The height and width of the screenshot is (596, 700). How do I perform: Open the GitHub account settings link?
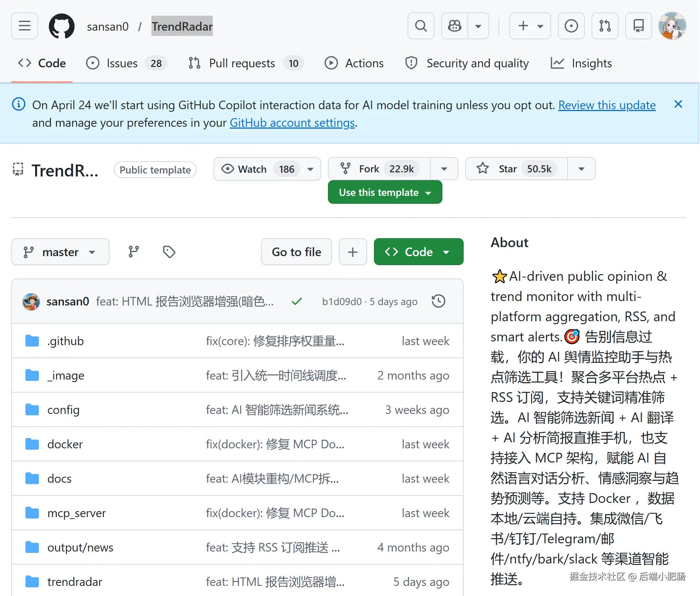pyautogui.click(x=292, y=123)
